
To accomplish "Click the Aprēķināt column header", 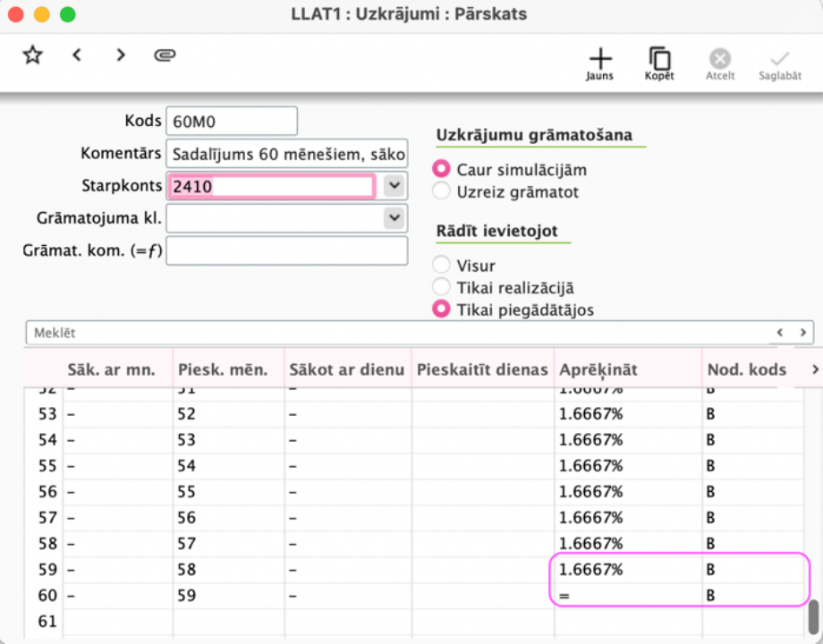I will [628, 369].
